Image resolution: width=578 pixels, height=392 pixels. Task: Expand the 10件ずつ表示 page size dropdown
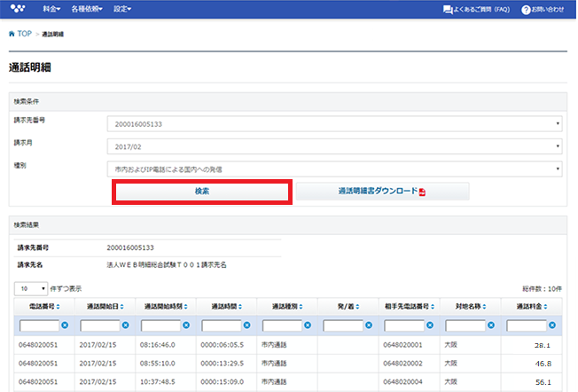(31, 288)
